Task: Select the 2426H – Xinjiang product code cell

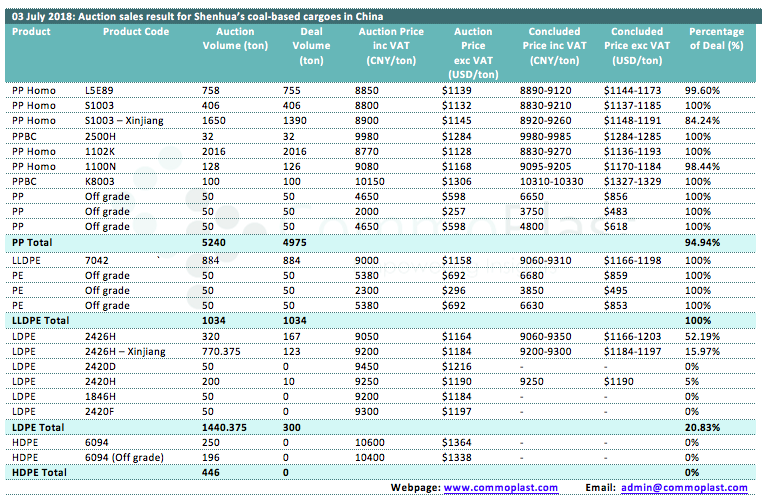Action: [127, 350]
